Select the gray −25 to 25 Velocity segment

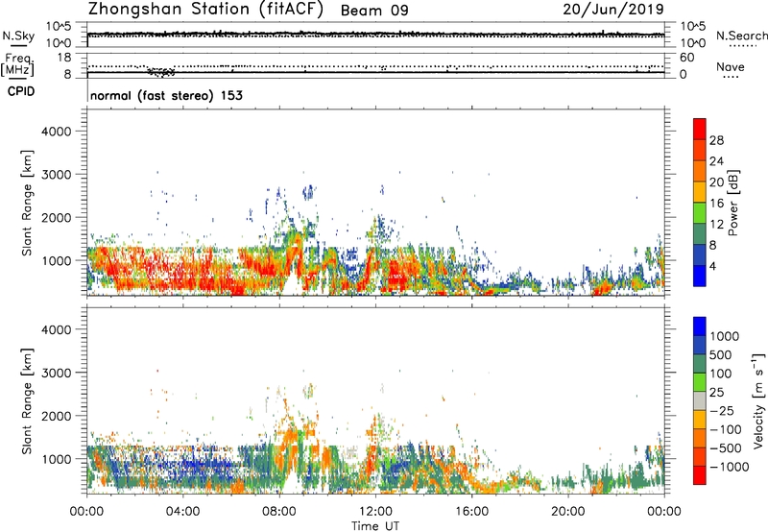click(700, 400)
